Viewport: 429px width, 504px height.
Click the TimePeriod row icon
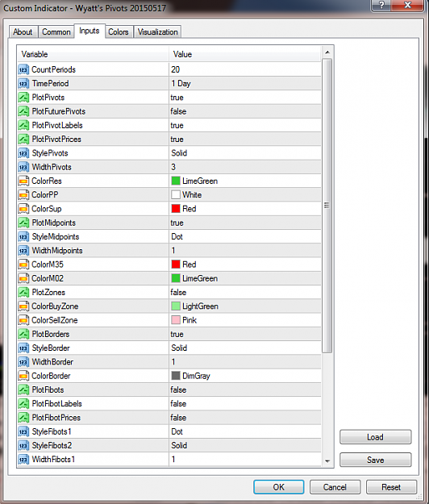point(23,84)
